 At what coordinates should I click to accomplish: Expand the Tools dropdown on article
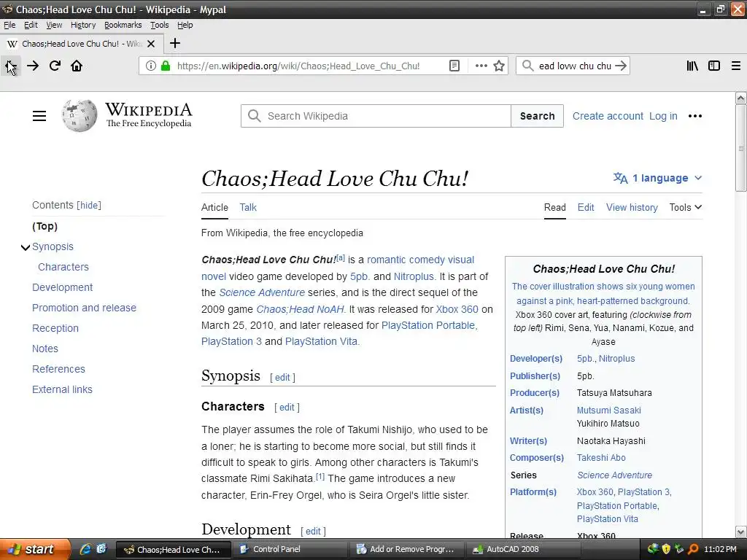(685, 207)
